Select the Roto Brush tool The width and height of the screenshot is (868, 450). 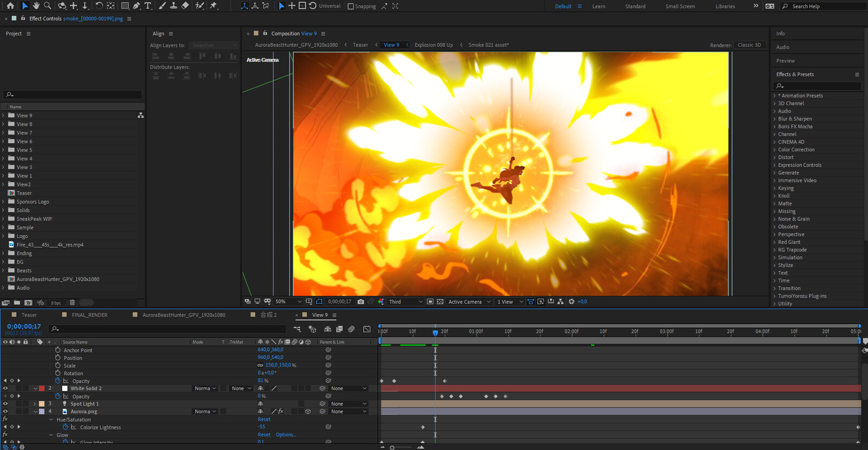point(200,6)
